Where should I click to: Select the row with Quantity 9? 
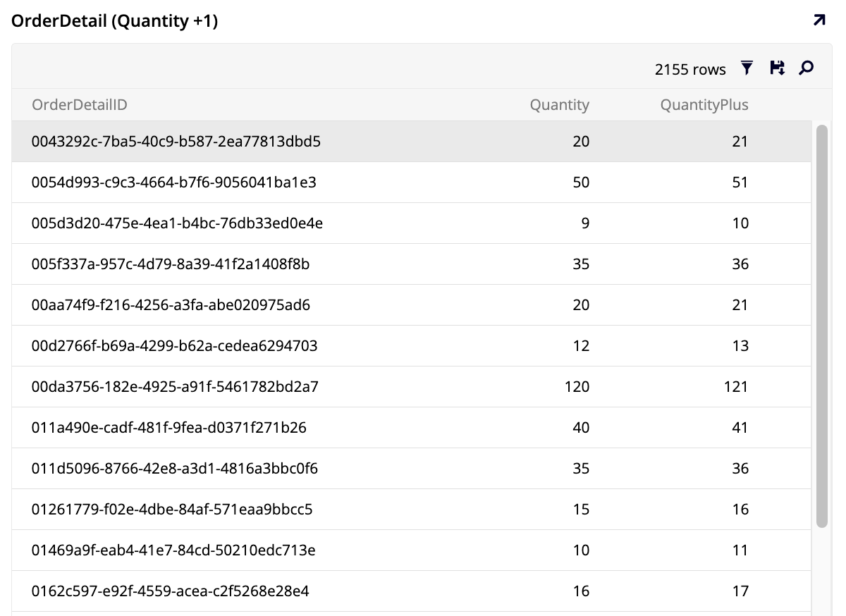click(x=282, y=223)
